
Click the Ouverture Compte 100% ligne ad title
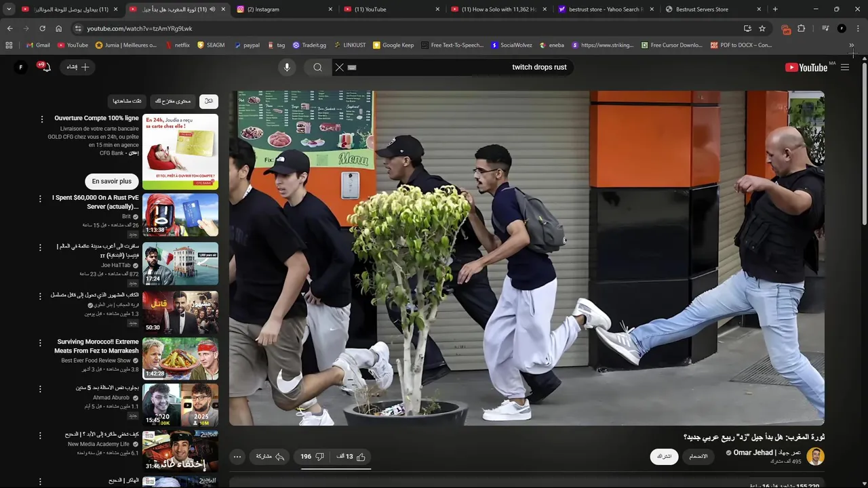[96, 118]
